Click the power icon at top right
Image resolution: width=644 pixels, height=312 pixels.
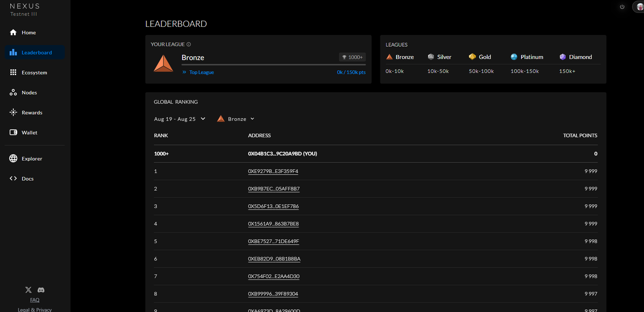[x=622, y=6]
